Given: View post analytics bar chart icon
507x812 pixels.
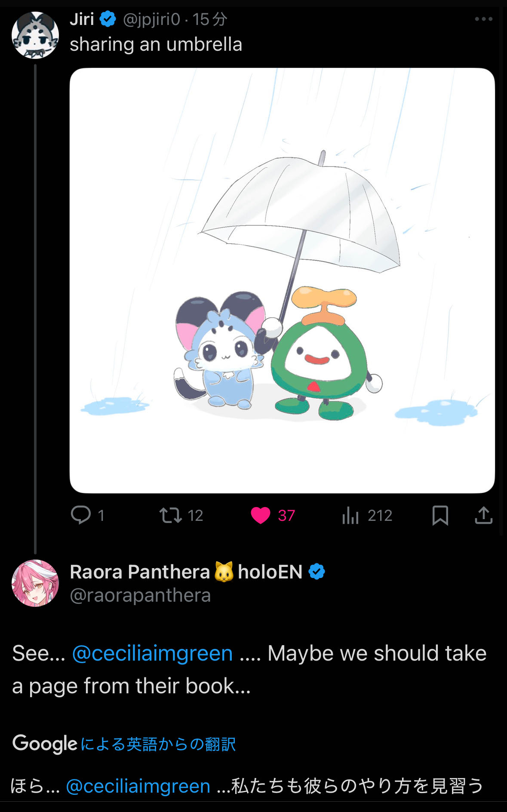Looking at the screenshot, I should pos(350,515).
